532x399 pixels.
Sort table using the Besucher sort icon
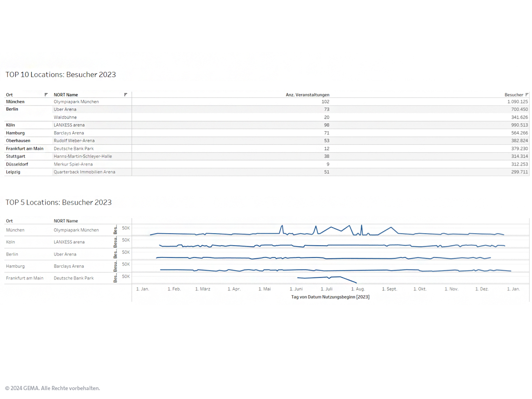pyautogui.click(x=527, y=95)
